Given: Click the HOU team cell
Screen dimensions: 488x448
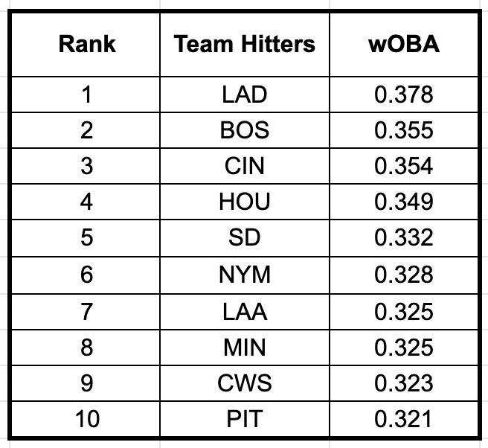Looking at the screenshot, I should (245, 202).
